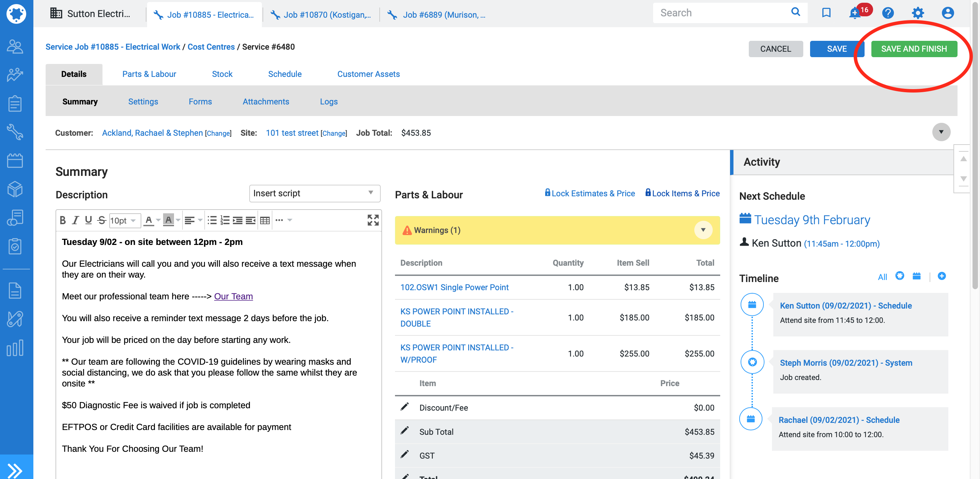980x479 pixels.
Task: Open the Attachments sub-tab
Action: pos(266,101)
